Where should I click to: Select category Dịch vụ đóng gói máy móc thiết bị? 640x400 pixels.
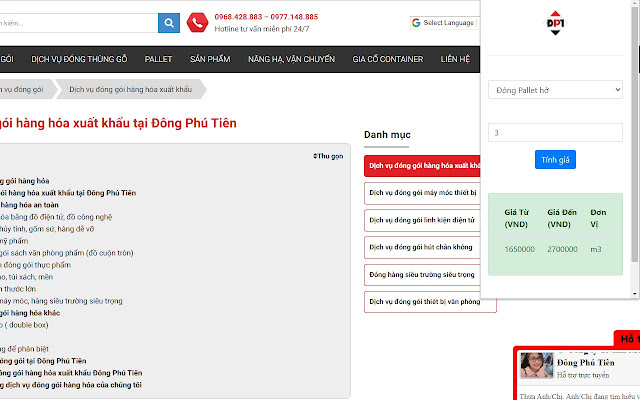point(422,193)
